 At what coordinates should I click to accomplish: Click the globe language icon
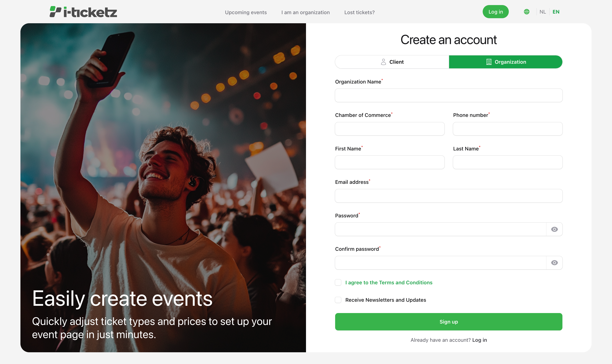(x=526, y=12)
